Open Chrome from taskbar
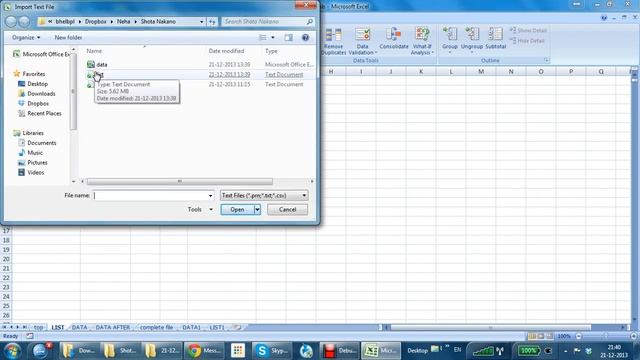The width and height of the screenshot is (640, 360). 204,351
